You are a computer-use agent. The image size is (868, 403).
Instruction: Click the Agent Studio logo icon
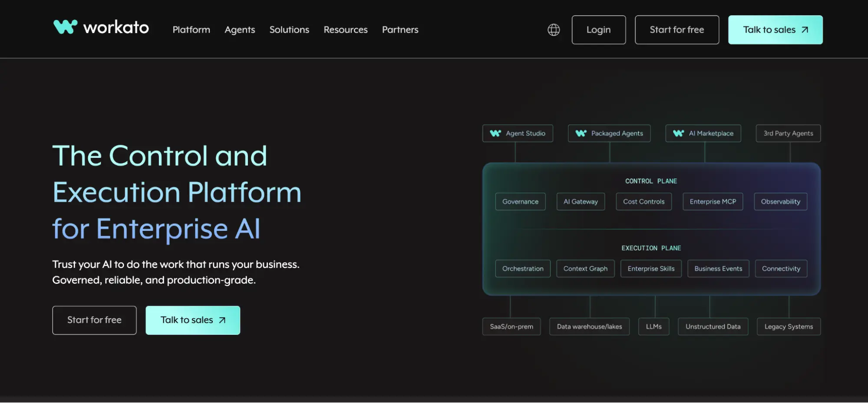(495, 133)
